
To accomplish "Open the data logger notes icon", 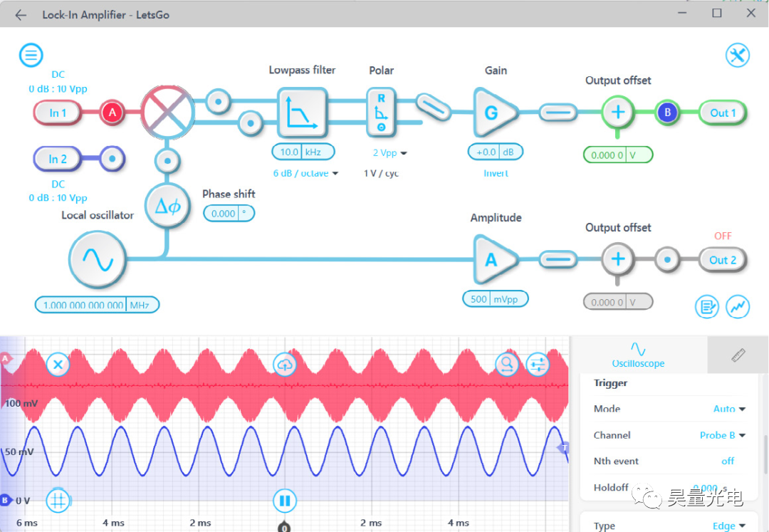I will pyautogui.click(x=707, y=307).
